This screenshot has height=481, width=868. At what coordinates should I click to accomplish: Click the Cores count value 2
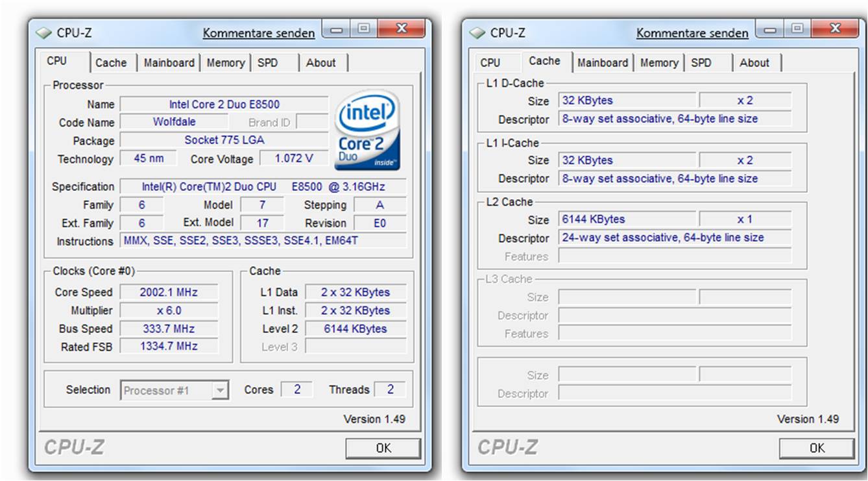(297, 389)
